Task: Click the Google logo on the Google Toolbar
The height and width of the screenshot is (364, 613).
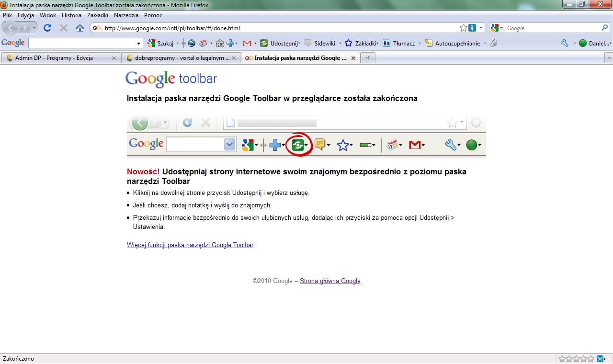Action: (x=13, y=43)
